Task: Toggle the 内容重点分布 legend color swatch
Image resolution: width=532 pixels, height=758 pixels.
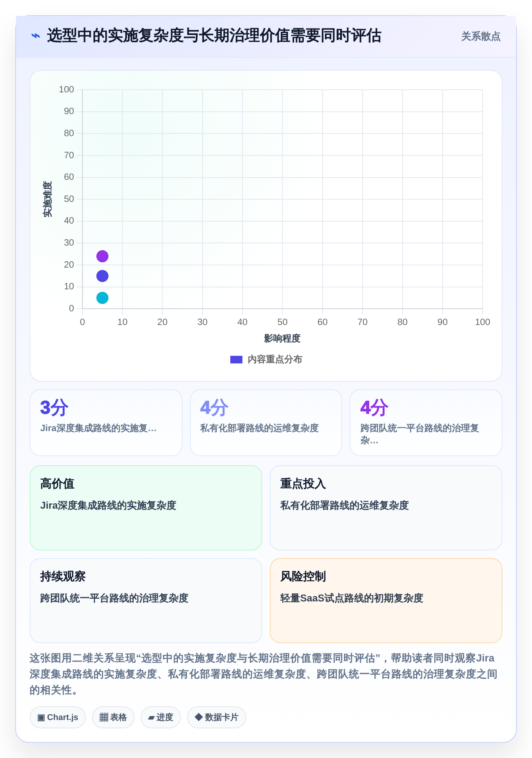Action: 236,360
